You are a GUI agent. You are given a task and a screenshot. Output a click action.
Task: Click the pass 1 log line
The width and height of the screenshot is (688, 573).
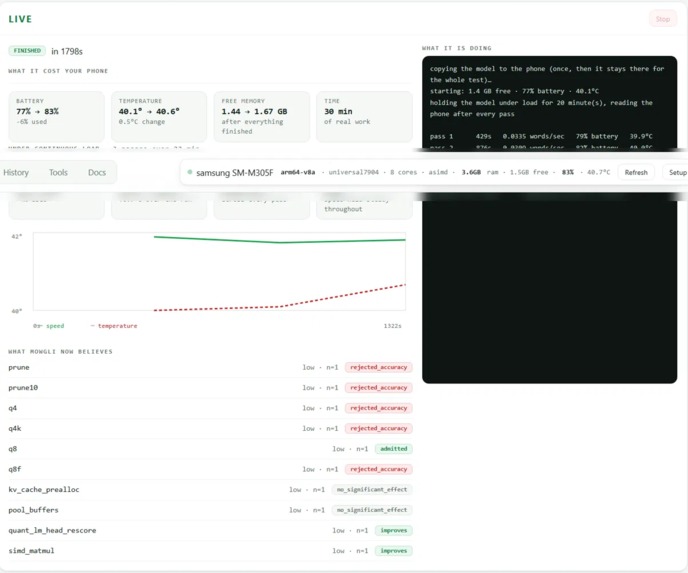point(541,136)
